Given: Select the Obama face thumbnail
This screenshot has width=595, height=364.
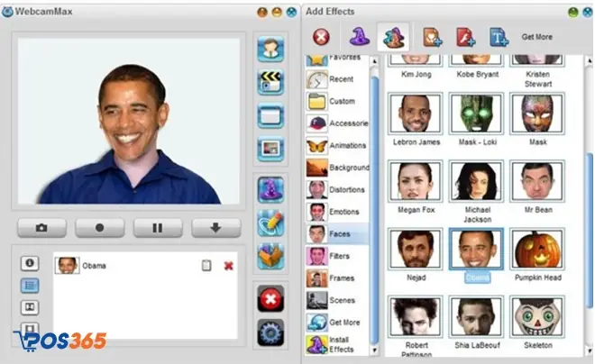Looking at the screenshot, I should (477, 249).
